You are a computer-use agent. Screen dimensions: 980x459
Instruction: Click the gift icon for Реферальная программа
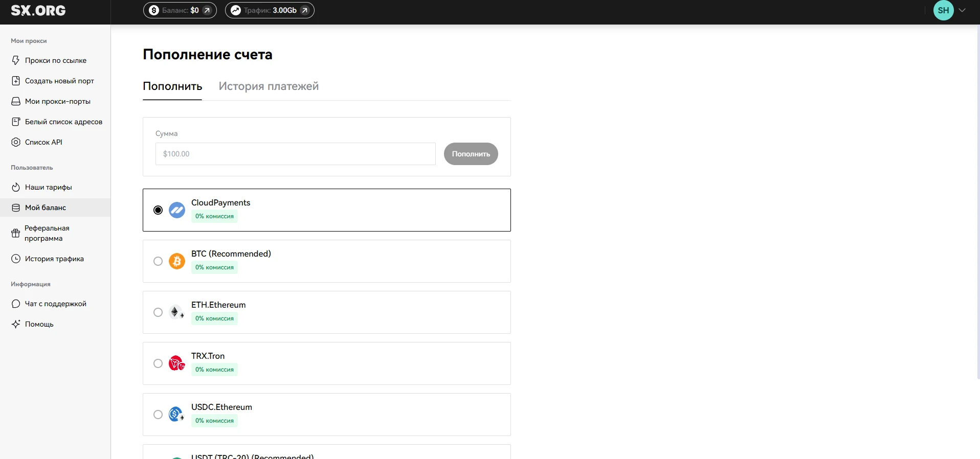click(x=16, y=234)
